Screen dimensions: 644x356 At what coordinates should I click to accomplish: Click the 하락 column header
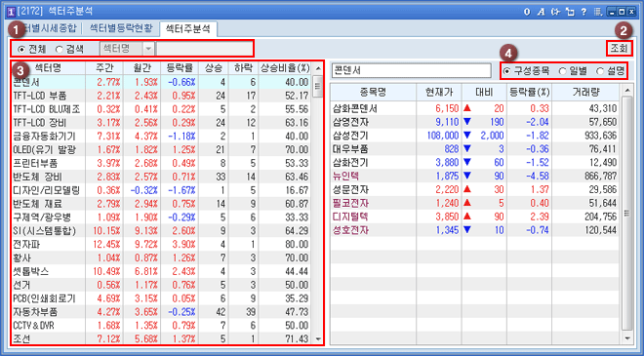[x=243, y=68]
